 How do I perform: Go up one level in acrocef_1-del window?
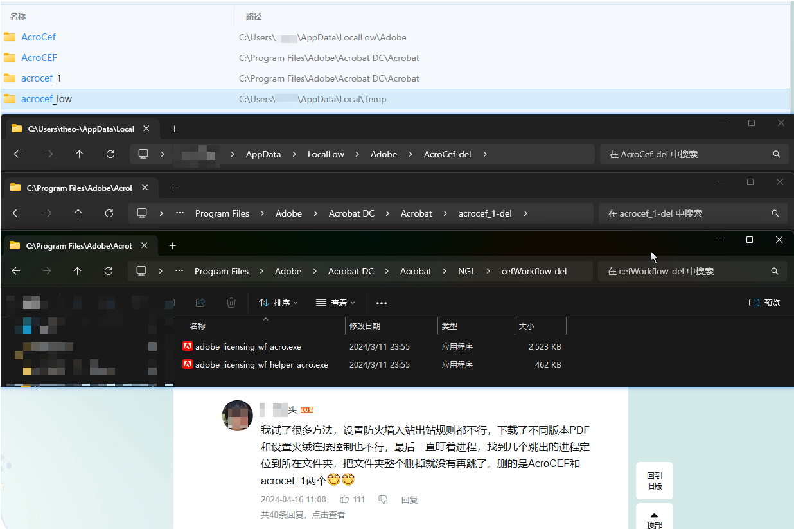78,213
